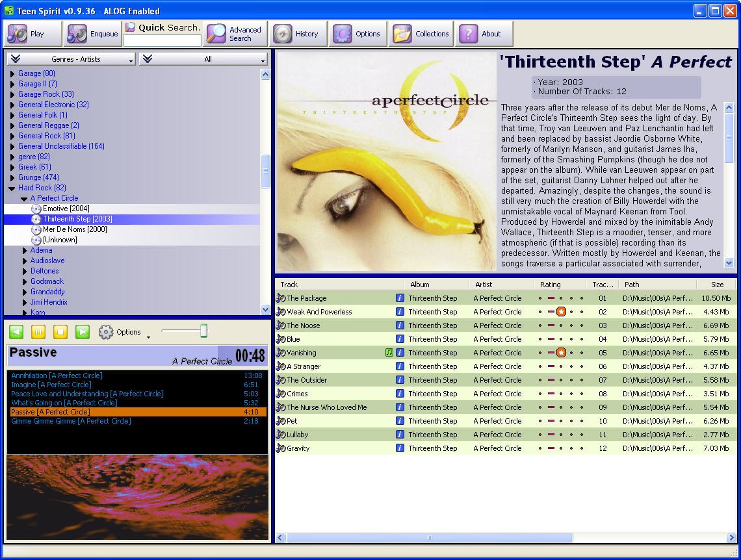Screen dimensions: 741x560
Task: Open the All filter dropdown
Action: click(203, 59)
